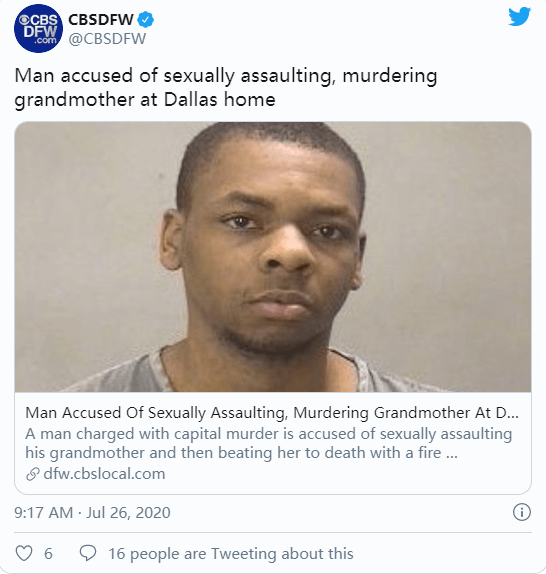
Task: Click the Jul 26, 2020 date
Action: point(128,512)
